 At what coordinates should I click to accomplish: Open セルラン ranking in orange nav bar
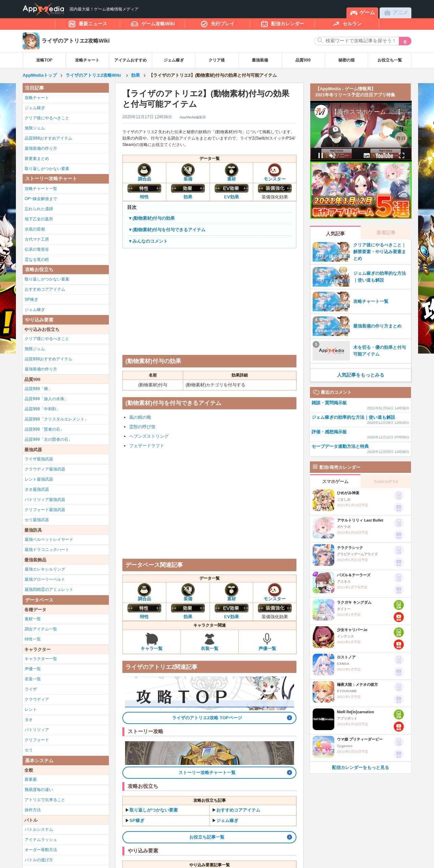tap(347, 24)
